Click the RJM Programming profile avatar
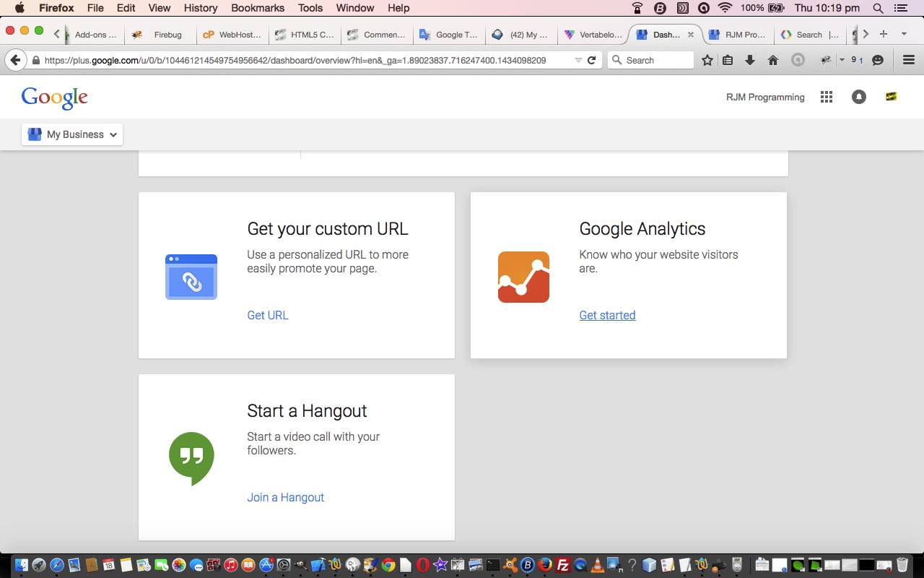This screenshot has height=578, width=924. (x=891, y=97)
